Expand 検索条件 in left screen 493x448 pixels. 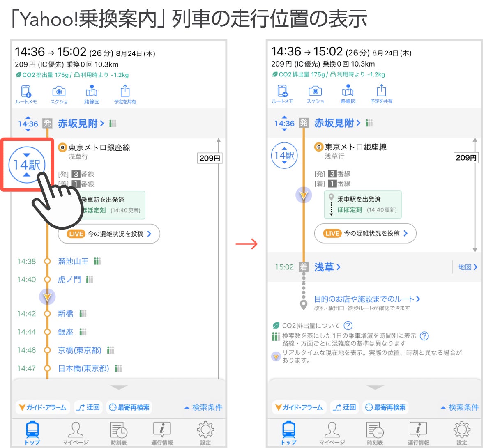(x=203, y=407)
